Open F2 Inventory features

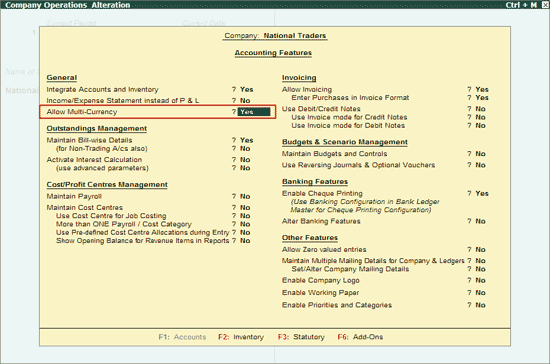coord(241,337)
